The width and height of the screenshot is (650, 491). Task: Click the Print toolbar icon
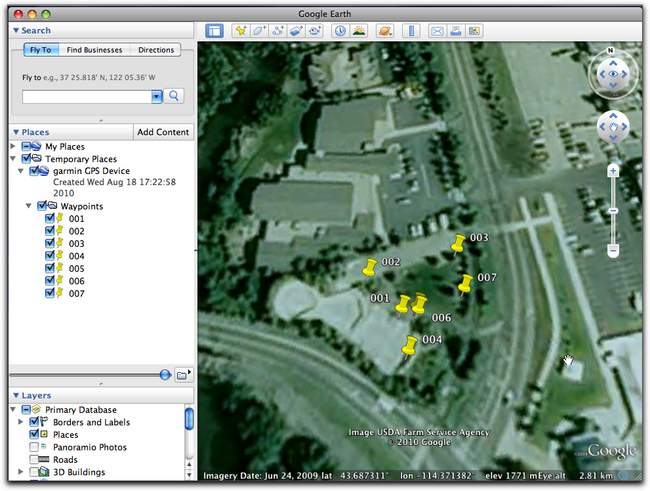point(457,30)
